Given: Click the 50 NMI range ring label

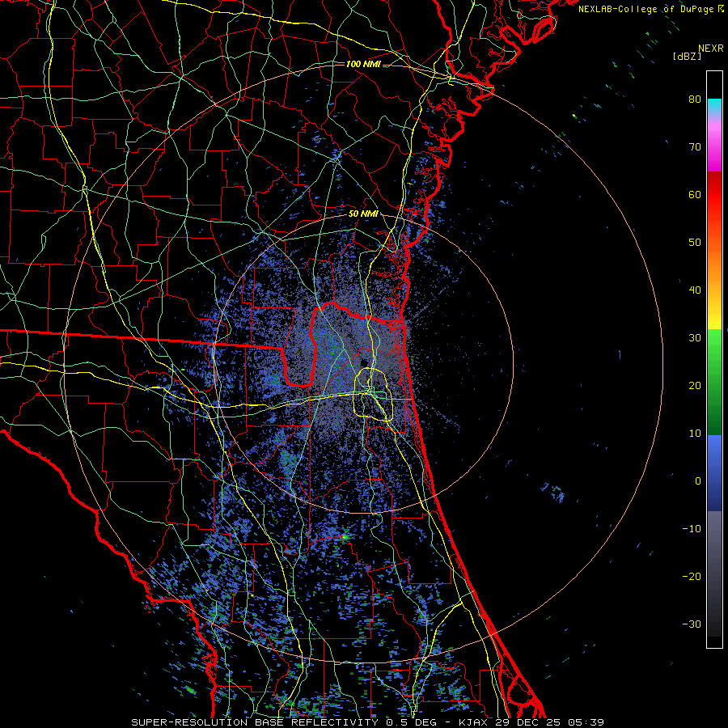Looking at the screenshot, I should [x=363, y=214].
